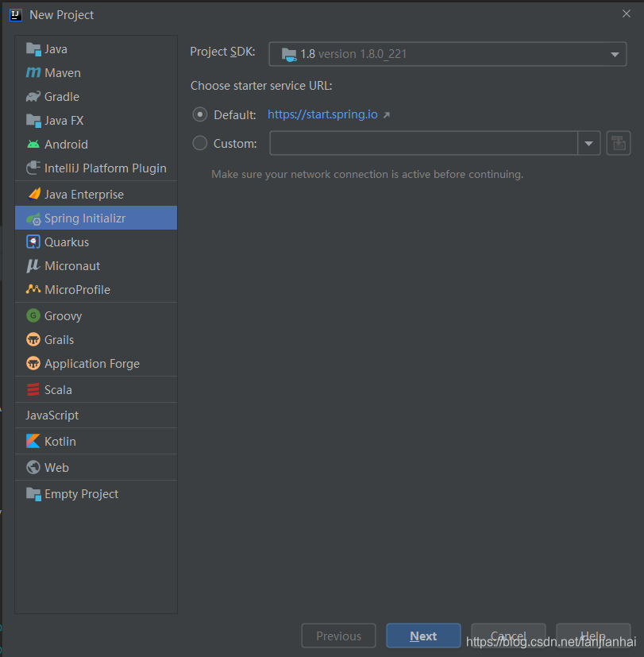Viewport: 644px width, 657px height.
Task: Click the SDK folder icon in the combo box
Action: [x=289, y=54]
